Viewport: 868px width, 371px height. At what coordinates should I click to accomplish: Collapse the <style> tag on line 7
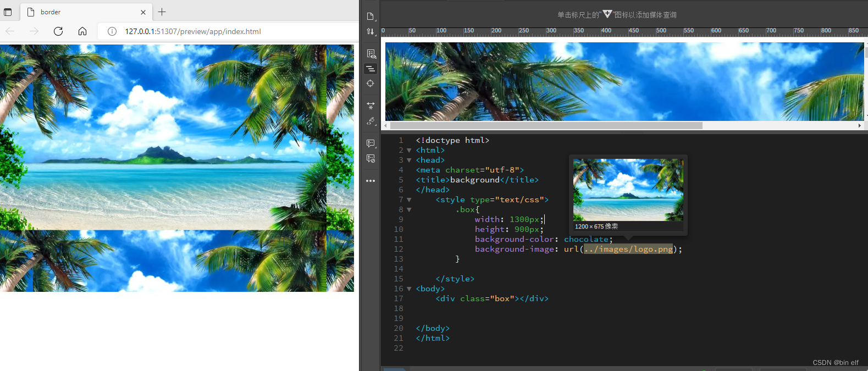409,200
